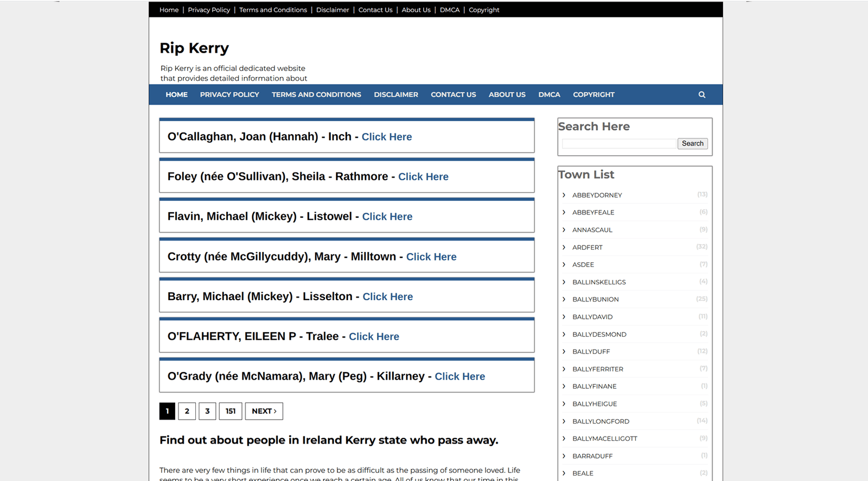This screenshot has width=868, height=481.
Task: Go to Home in top black bar
Action: point(169,10)
